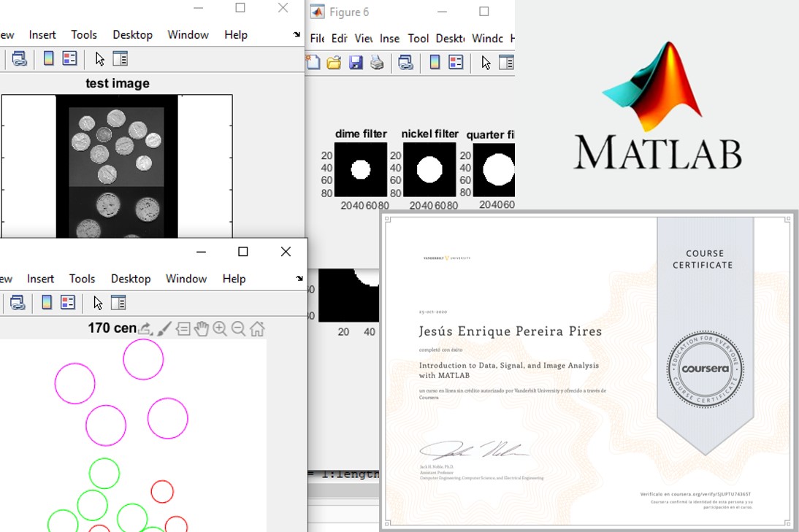
Task: Activate the brush data tool
Action: click(x=164, y=329)
